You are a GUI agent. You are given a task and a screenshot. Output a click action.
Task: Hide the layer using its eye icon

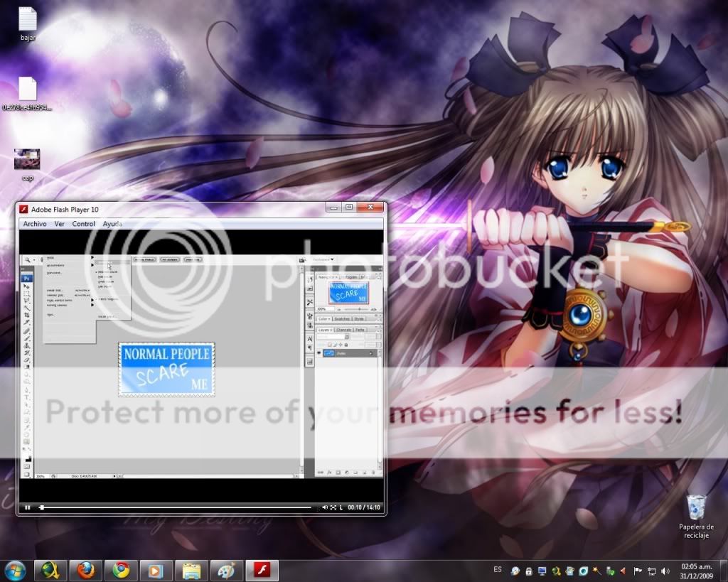click(319, 352)
